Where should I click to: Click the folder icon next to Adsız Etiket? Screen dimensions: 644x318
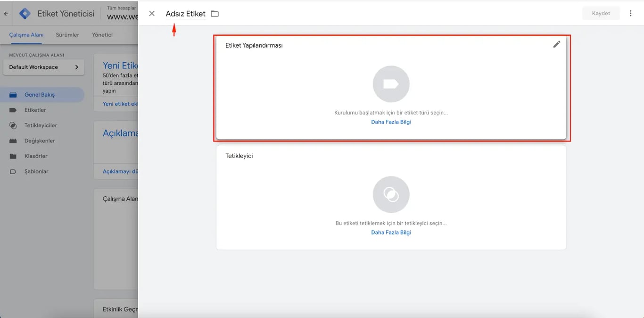click(x=215, y=13)
